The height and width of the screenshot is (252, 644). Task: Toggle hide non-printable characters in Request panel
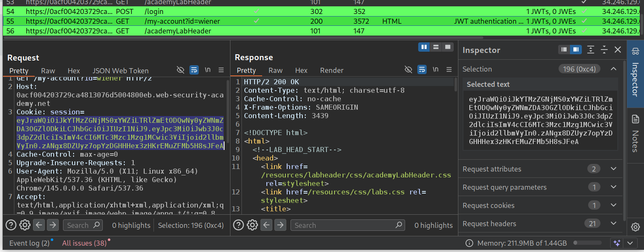181,70
